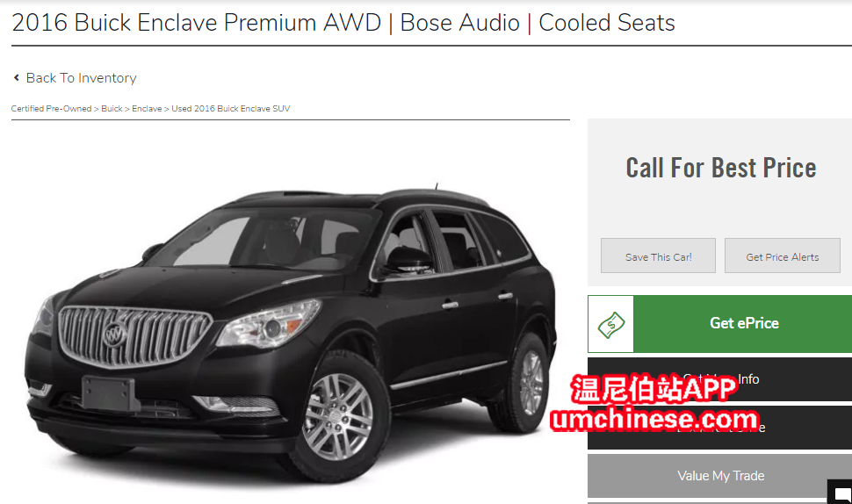Image resolution: width=852 pixels, height=504 pixels.
Task: Click the dark button ending in Info
Action: [720, 379]
